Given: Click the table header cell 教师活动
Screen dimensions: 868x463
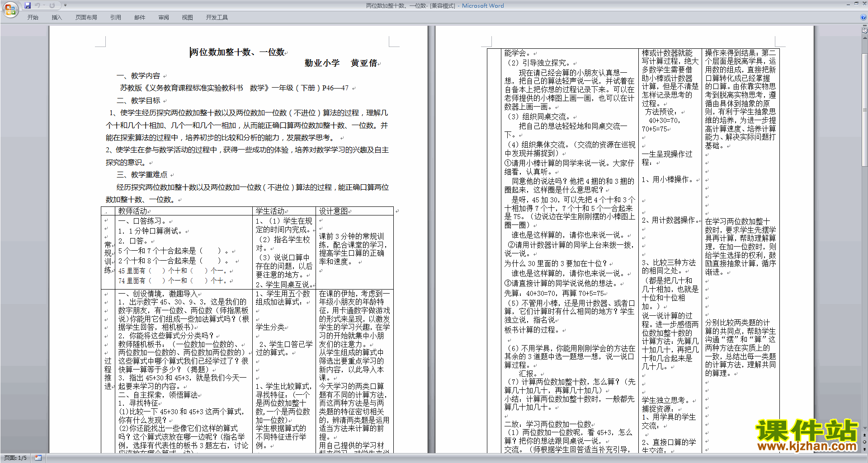Looking at the screenshot, I should pos(133,211).
